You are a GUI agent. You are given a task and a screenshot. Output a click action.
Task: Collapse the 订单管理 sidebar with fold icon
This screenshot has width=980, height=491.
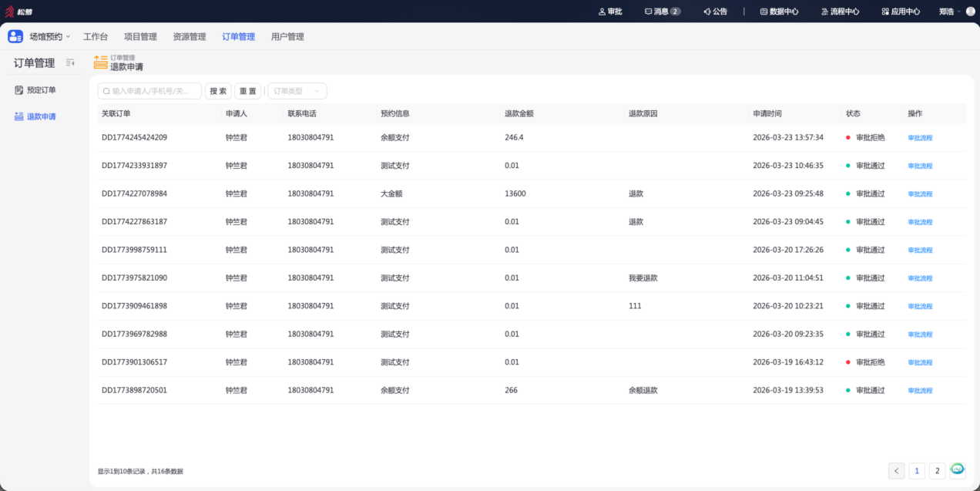[x=70, y=63]
